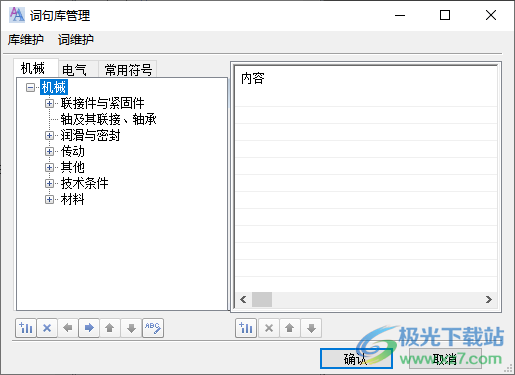This screenshot has width=515, height=375.
Task: Click the app icon in the title bar
Action: [x=17, y=15]
